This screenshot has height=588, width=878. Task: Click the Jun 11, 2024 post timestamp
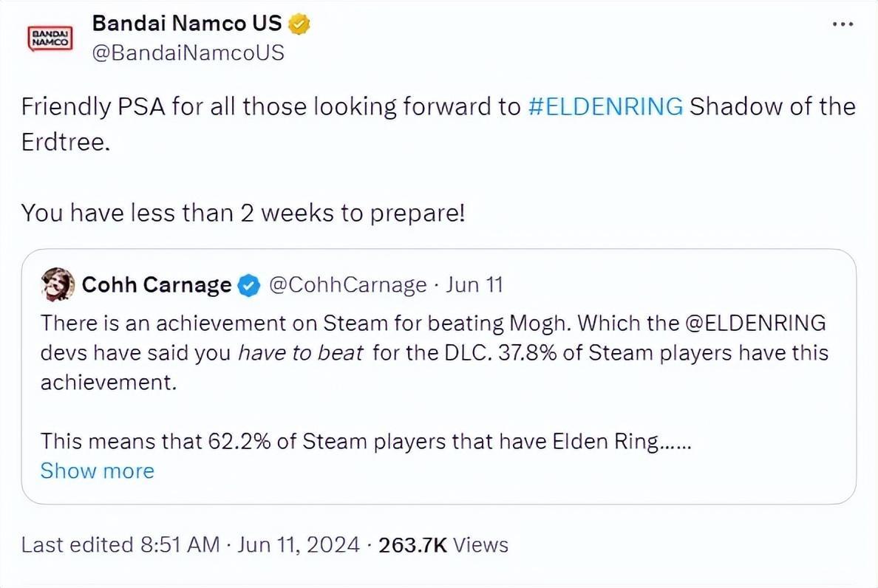pyautogui.click(x=299, y=545)
